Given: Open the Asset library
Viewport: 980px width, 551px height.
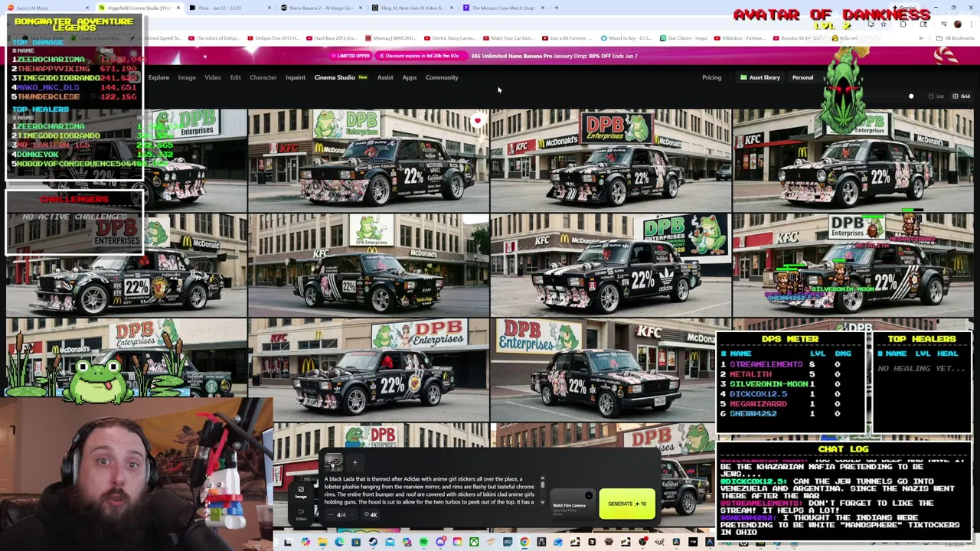Looking at the screenshot, I should coord(760,77).
